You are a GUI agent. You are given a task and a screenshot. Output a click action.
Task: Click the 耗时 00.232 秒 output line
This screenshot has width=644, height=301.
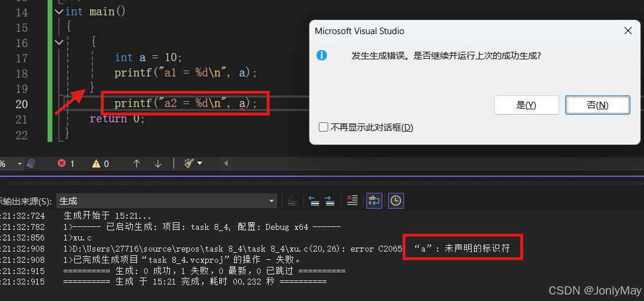click(x=195, y=282)
